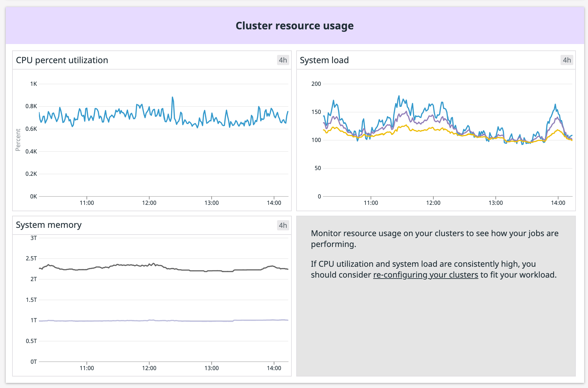
Task: Click the 200 gridline label on System load chart
Action: 316,84
